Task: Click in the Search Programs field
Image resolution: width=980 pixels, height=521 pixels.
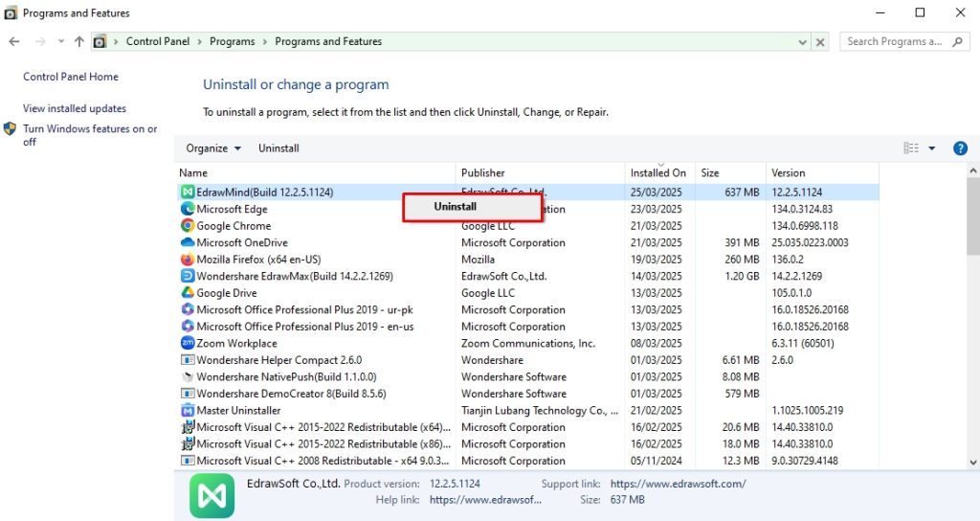Action: 895,41
